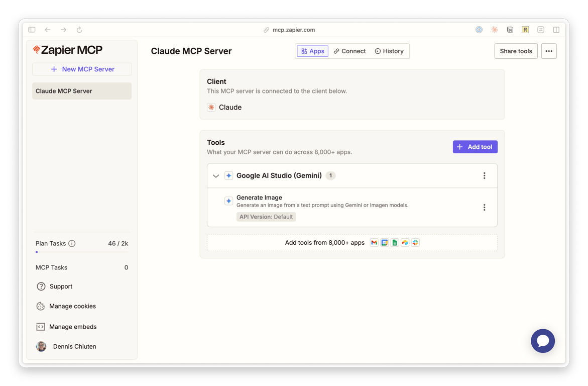Open Manage embeds

point(66,327)
